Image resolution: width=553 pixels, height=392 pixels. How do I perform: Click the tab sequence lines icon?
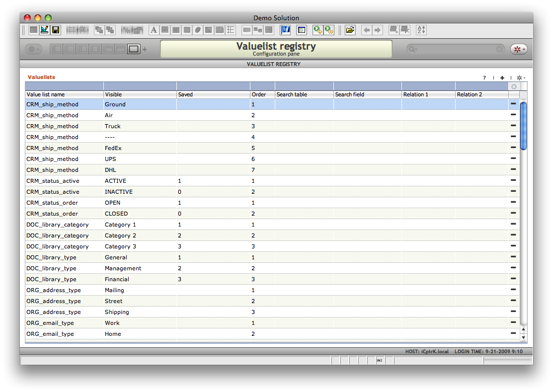point(231,30)
